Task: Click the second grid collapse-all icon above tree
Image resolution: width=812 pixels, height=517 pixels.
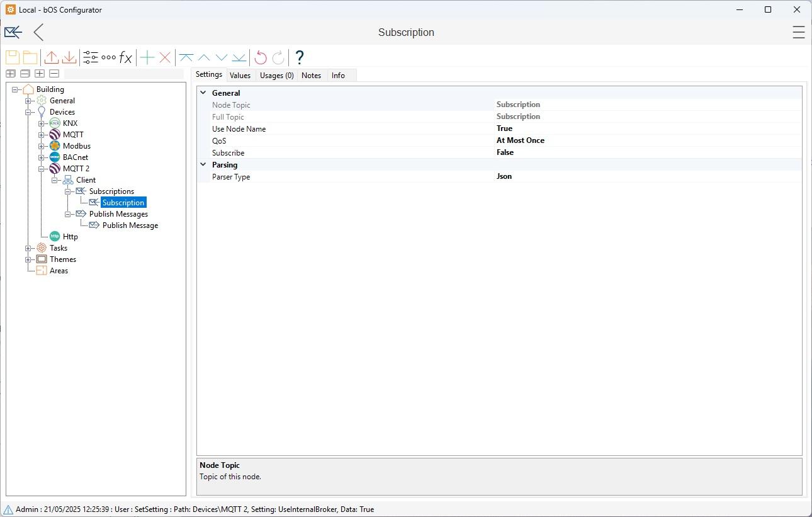Action: click(25, 74)
